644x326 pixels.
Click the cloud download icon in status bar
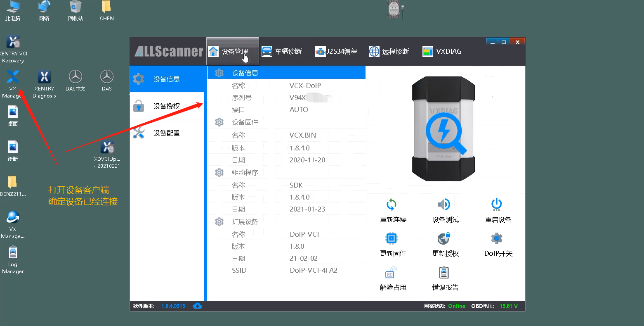[x=198, y=306]
